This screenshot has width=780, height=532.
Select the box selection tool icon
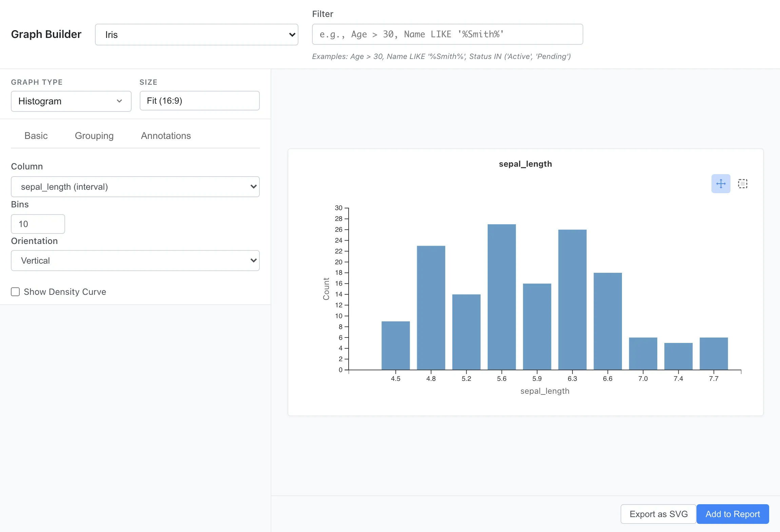coord(742,184)
